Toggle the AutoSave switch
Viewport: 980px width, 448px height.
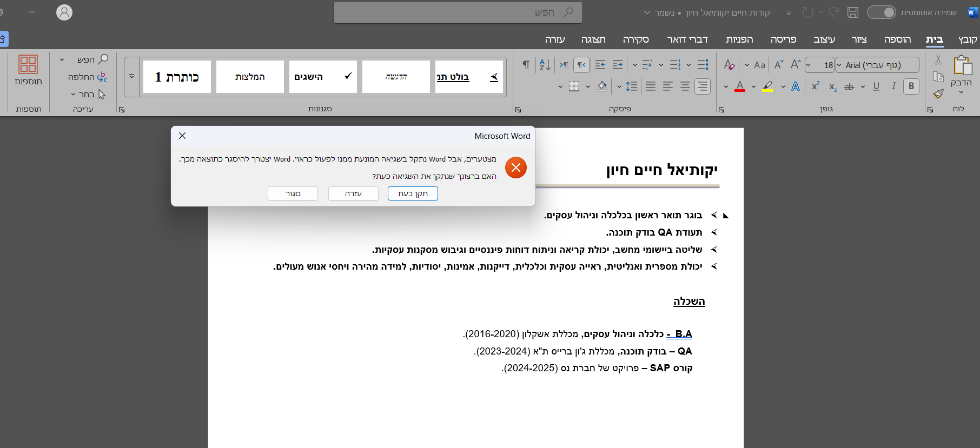[x=882, y=12]
